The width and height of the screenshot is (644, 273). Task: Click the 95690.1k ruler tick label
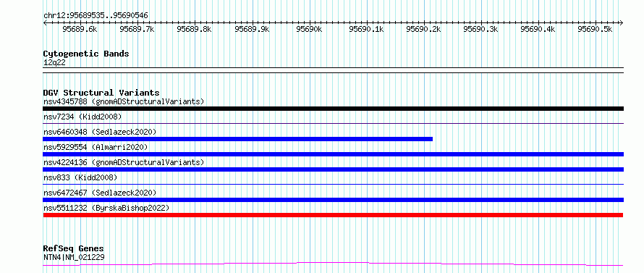(x=366, y=29)
